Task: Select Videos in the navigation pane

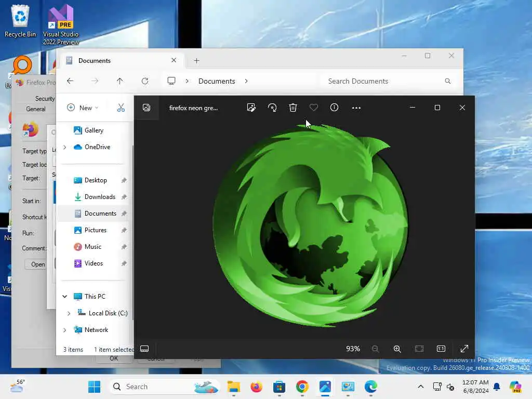Action: [x=94, y=263]
